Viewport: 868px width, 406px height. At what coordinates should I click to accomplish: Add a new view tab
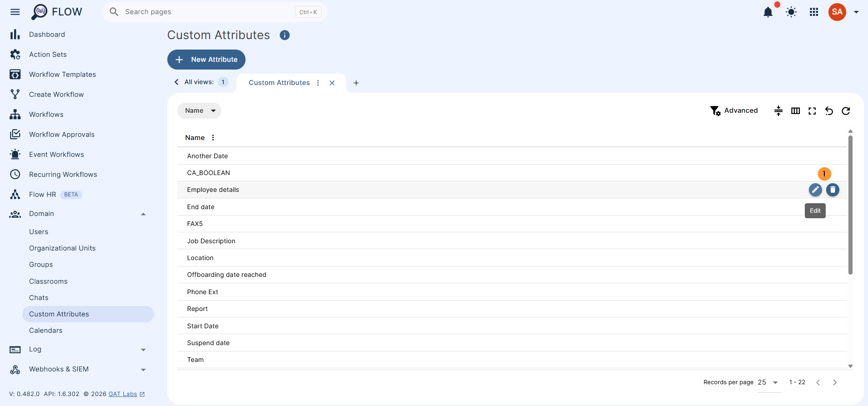[356, 83]
